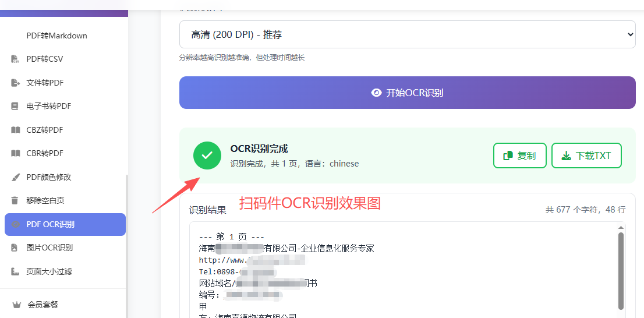Select the highlighted PDF OCR识别 item
This screenshot has width=644, height=318.
pos(65,225)
